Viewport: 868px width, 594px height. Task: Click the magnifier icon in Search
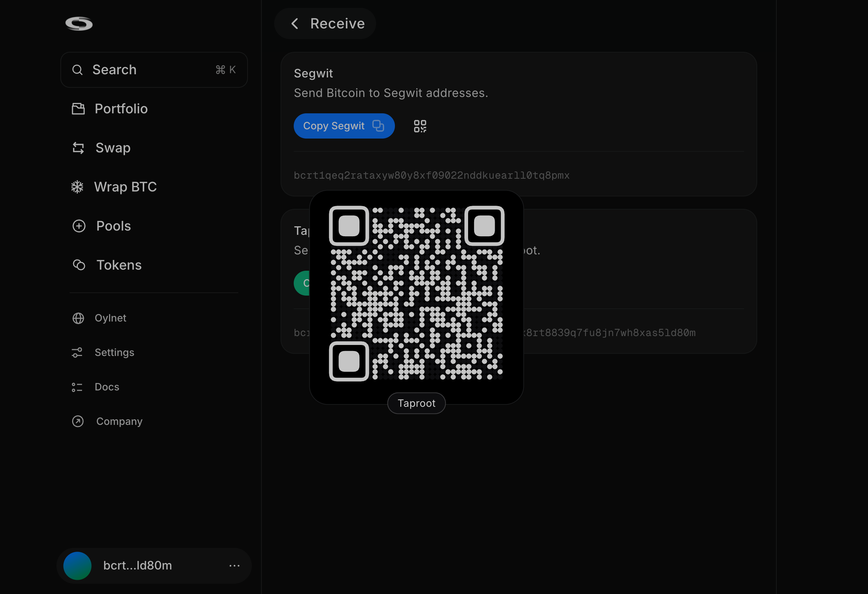77,70
